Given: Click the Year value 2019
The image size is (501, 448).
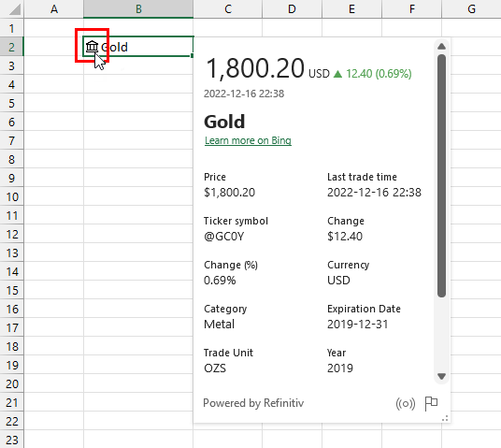Looking at the screenshot, I should pos(340,369).
